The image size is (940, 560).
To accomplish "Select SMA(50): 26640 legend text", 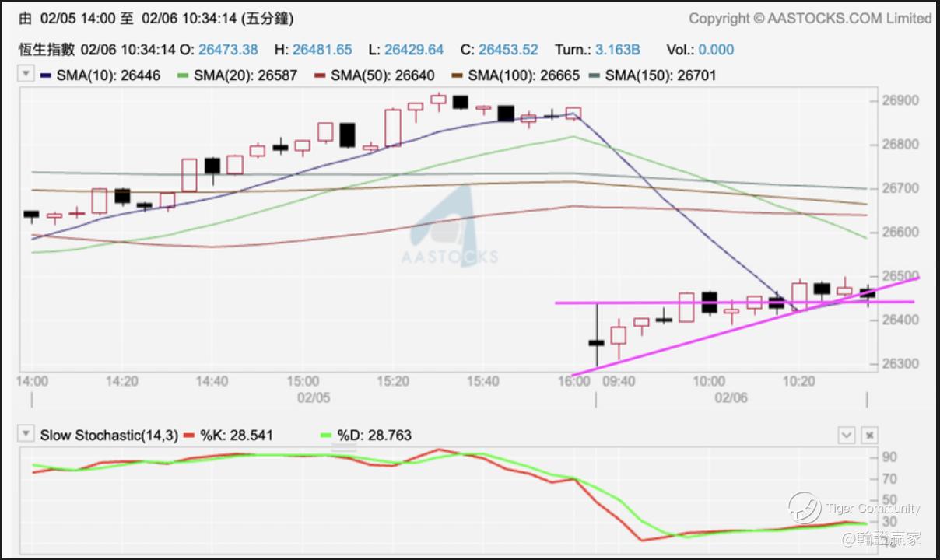I will click(x=382, y=75).
